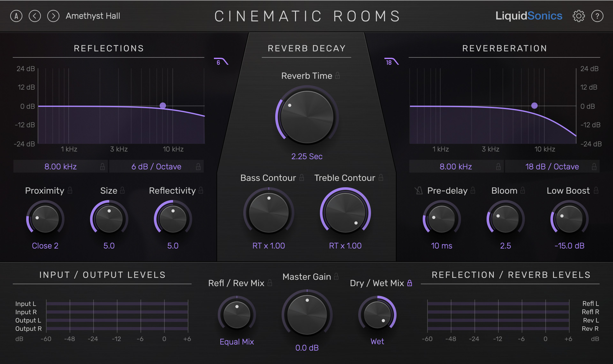The width and height of the screenshot is (613, 364).
Task: Click the Treble Contour knob
Action: coord(345,212)
